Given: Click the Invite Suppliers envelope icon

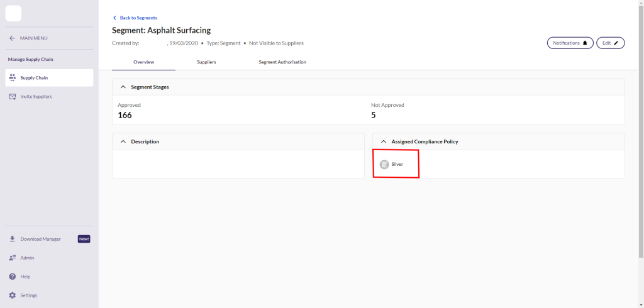Looking at the screenshot, I should pos(13,97).
